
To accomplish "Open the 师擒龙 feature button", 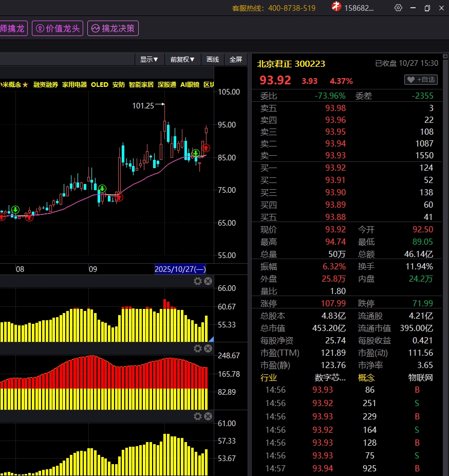I will pos(13,29).
